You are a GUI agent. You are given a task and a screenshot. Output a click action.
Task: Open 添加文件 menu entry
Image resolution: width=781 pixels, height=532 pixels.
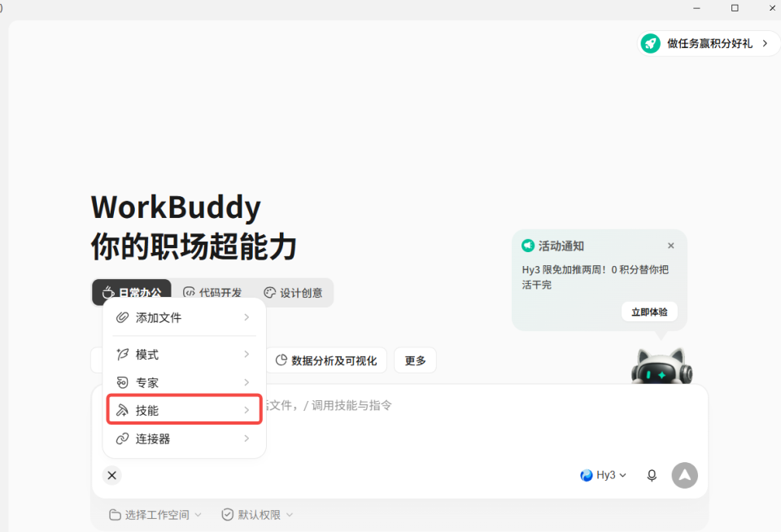184,317
